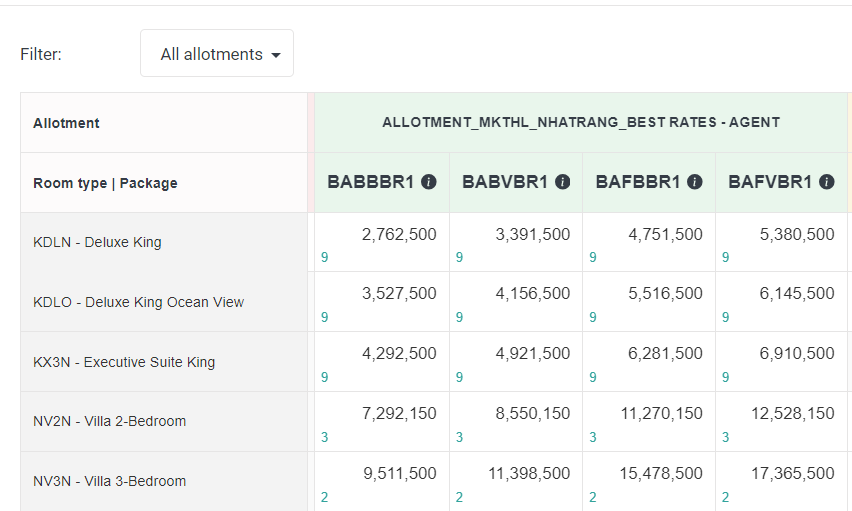Viewport: 852px width, 511px height.
Task: Click the 9,511,500 rate for Villa 3-Bedroom
Action: 399,474
